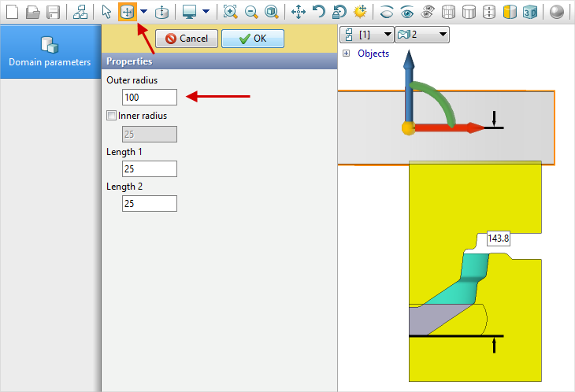Click the hierarchy tree diagram icon
Image resolution: width=575 pixels, height=392 pixels.
(x=80, y=12)
